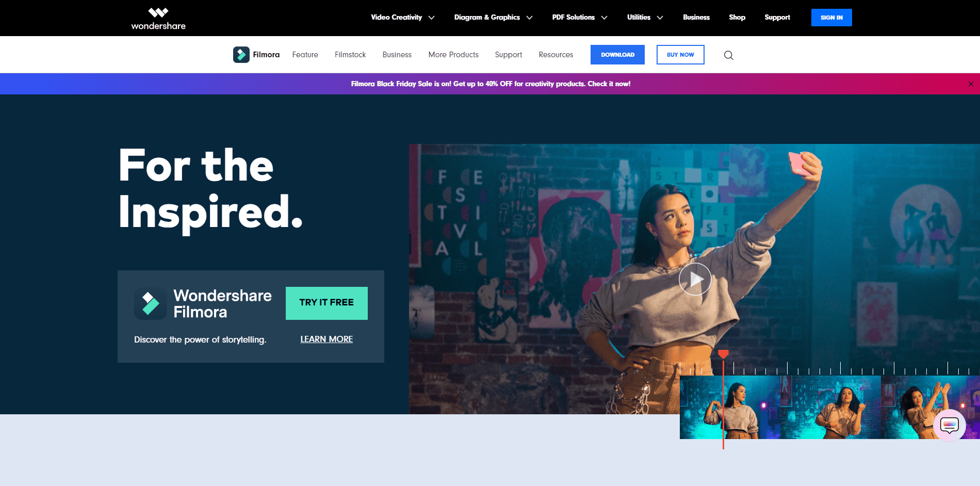Click the Filmora brand name in navbar
The width and height of the screenshot is (980, 486).
coord(266,55)
